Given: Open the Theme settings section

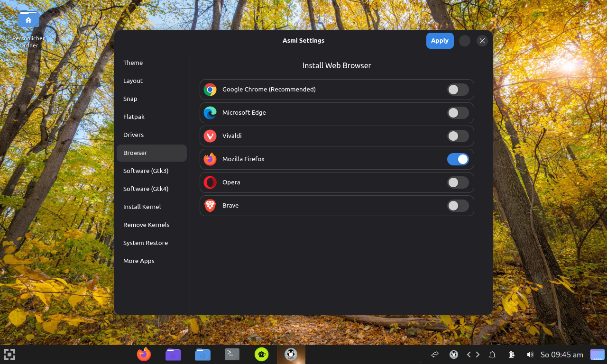Looking at the screenshot, I should pos(133,63).
